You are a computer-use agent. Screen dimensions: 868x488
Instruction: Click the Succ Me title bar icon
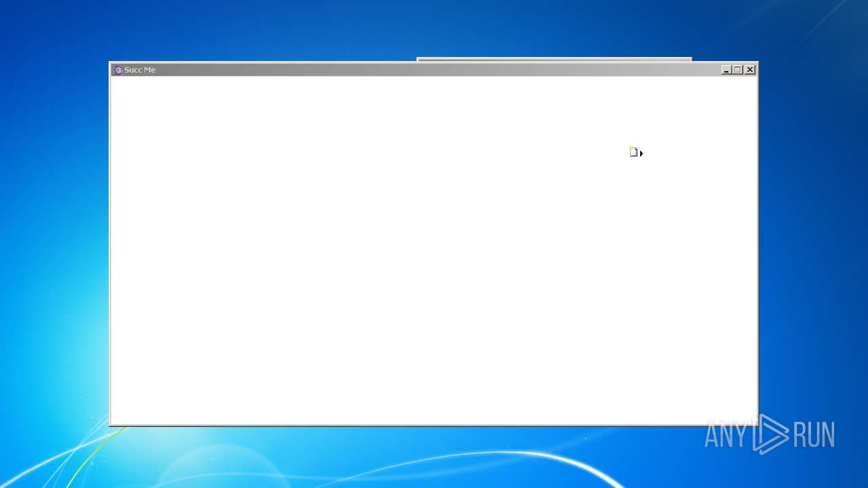[118, 70]
